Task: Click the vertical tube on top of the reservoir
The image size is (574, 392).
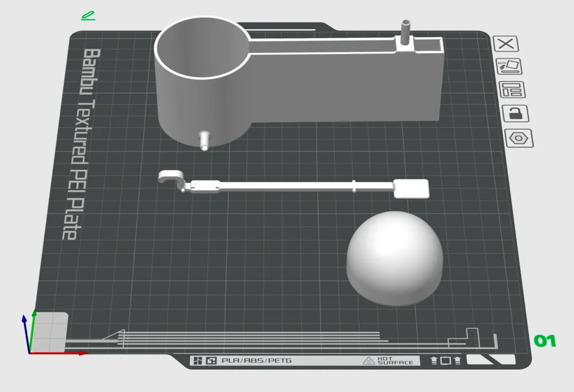Action: coord(406,33)
